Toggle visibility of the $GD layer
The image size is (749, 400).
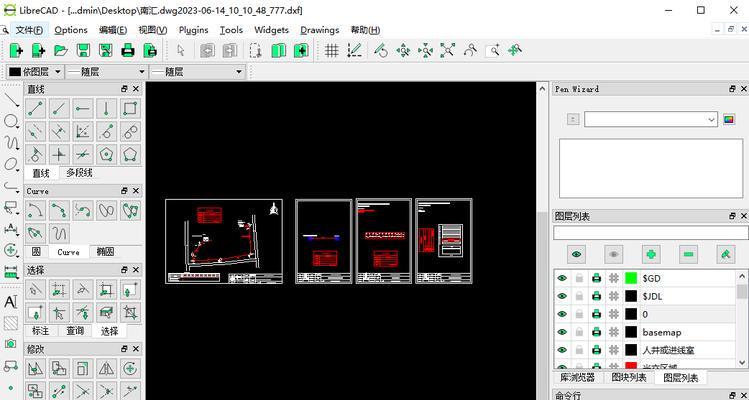click(562, 278)
